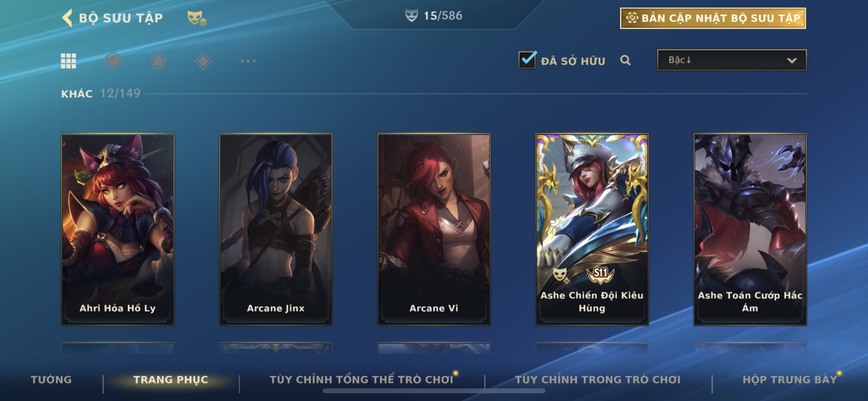Select the Ahri Hỏa Hồ Ly skin
This screenshot has width=868, height=401.
(117, 229)
